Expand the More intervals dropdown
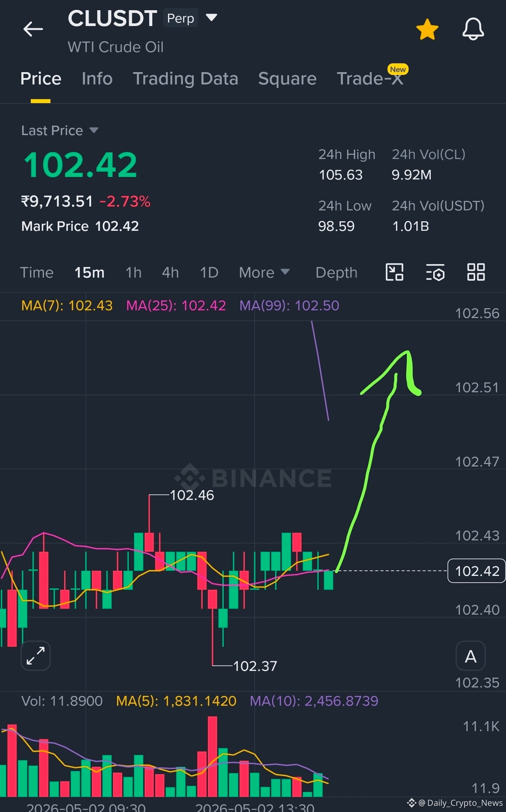 click(264, 273)
